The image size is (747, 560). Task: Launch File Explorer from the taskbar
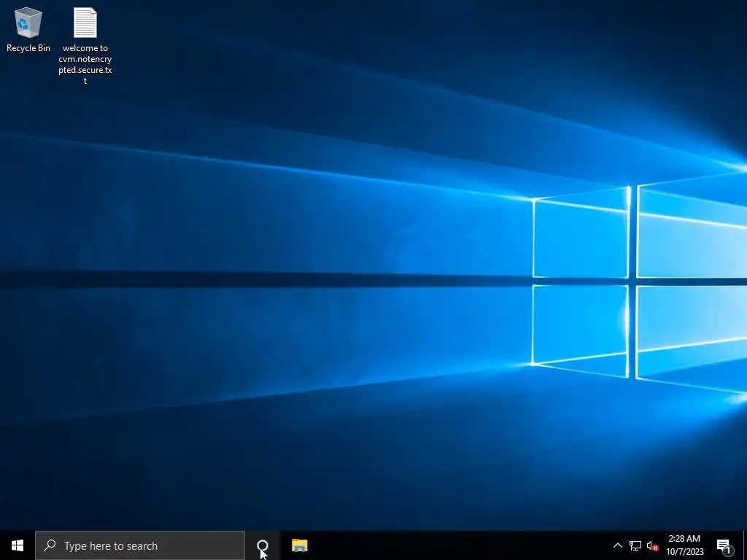point(300,545)
